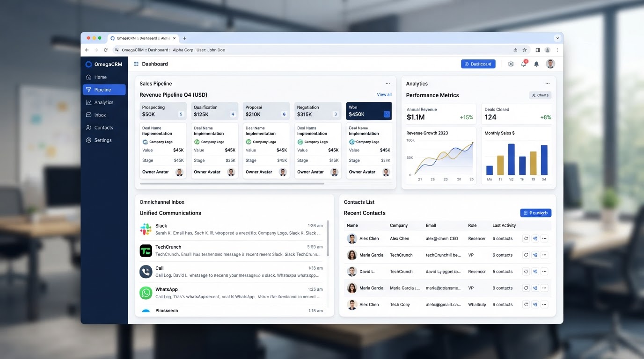This screenshot has width=644, height=359.
Task: Select the Prospecting $50K stage card
Action: click(x=163, y=111)
